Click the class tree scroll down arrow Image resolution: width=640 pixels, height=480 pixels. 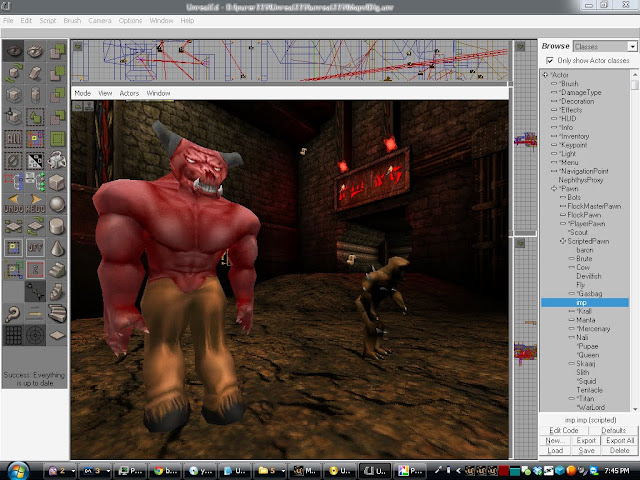tap(634, 409)
